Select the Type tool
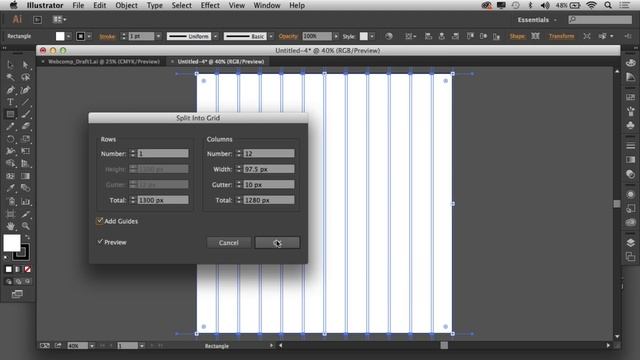Image resolution: width=640 pixels, height=360 pixels. [x=10, y=102]
